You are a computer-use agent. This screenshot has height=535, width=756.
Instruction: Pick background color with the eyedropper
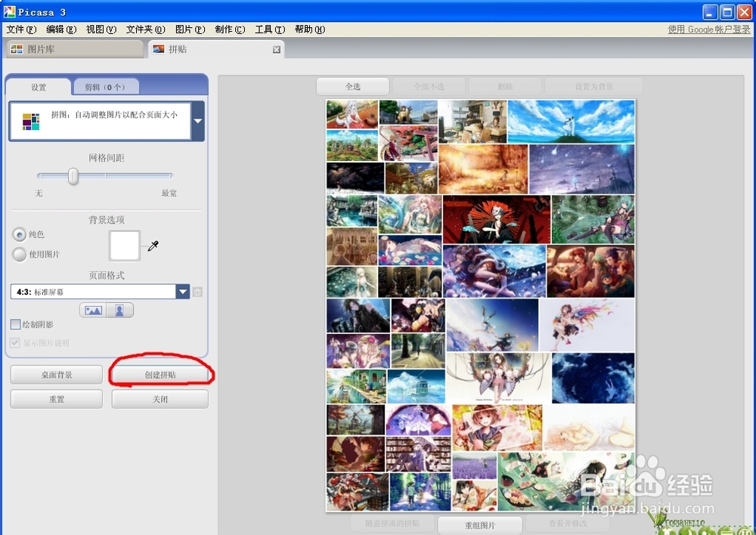tap(153, 246)
